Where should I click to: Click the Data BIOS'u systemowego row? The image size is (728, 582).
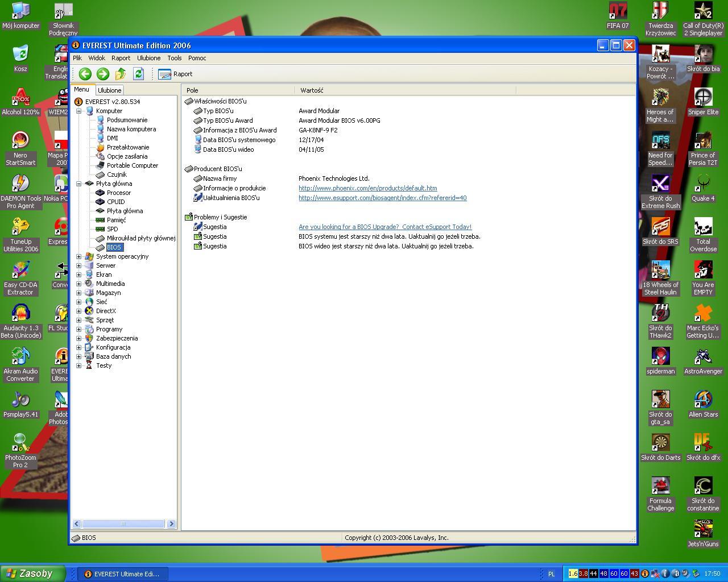click(408, 140)
